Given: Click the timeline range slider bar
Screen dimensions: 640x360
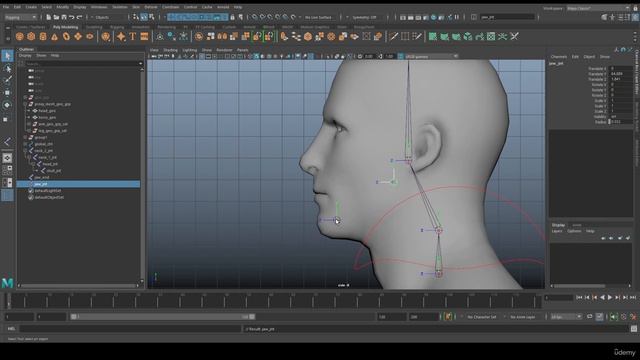Looking at the screenshot, I should (x=163, y=317).
